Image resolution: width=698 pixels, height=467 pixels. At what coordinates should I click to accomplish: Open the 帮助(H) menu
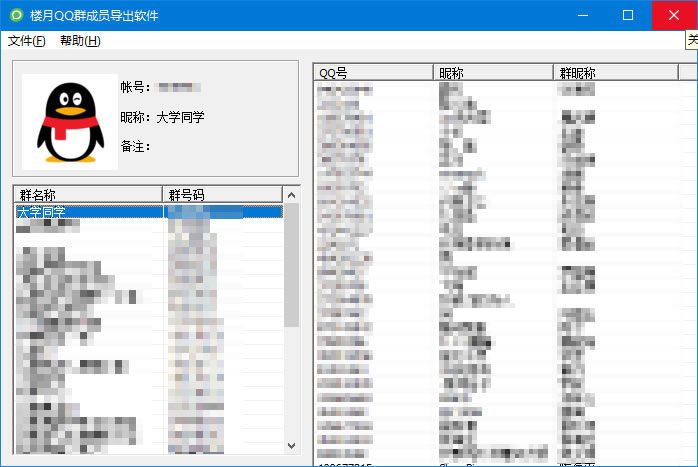tap(80, 41)
